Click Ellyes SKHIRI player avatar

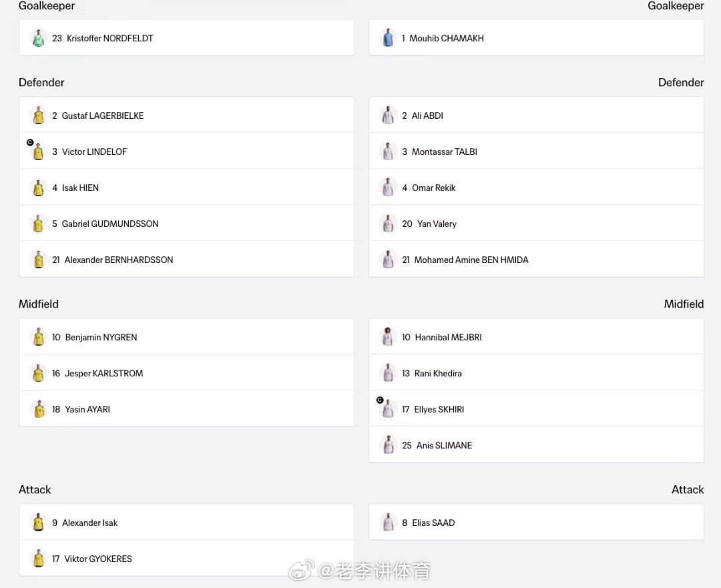pos(388,409)
